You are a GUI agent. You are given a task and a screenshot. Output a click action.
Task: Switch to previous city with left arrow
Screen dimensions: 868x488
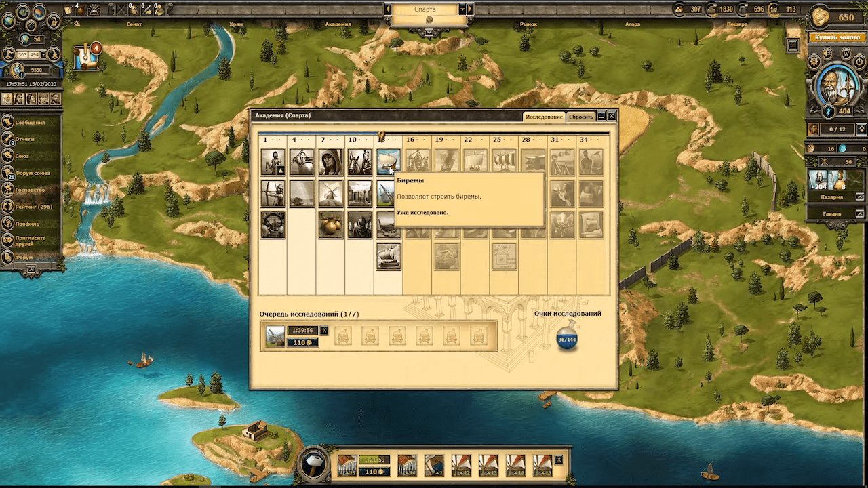[388, 9]
